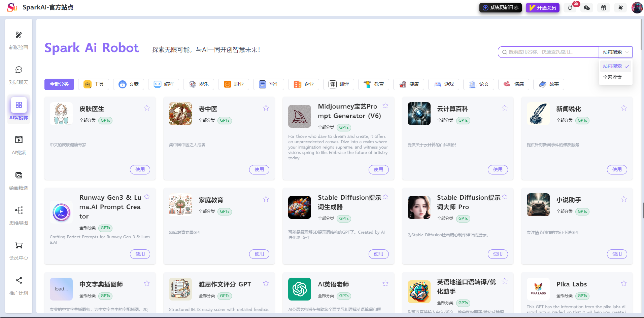
Task: Open the WeChat icon in header
Action: point(587,8)
